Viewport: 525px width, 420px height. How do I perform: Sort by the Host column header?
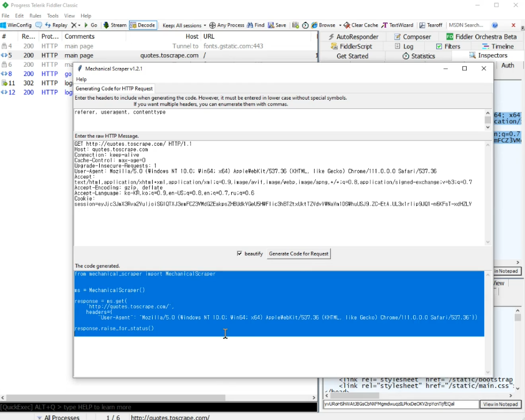192,36
